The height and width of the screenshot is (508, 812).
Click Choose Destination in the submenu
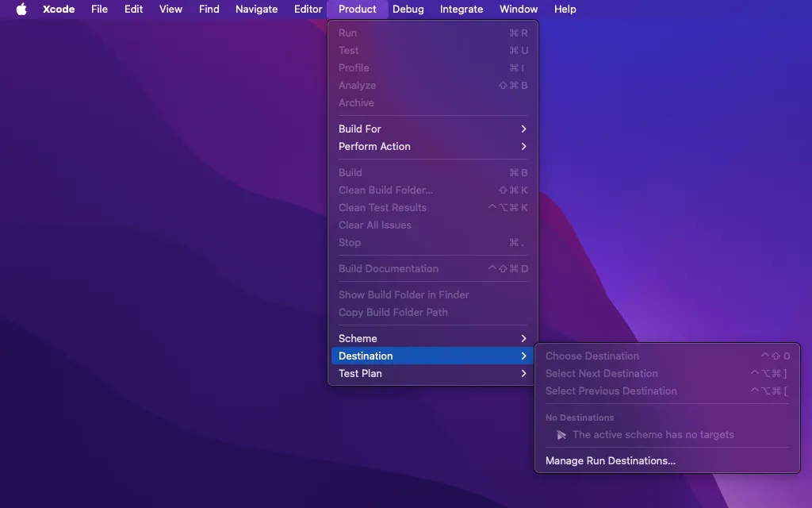667,356
